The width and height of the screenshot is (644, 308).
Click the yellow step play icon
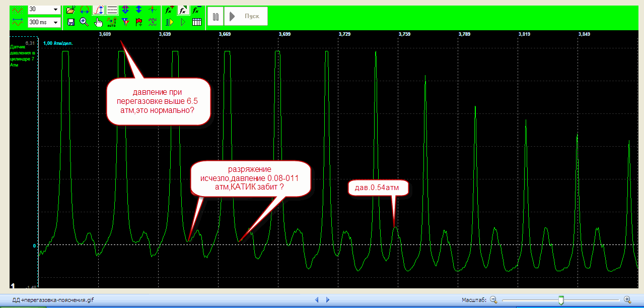tap(169, 22)
